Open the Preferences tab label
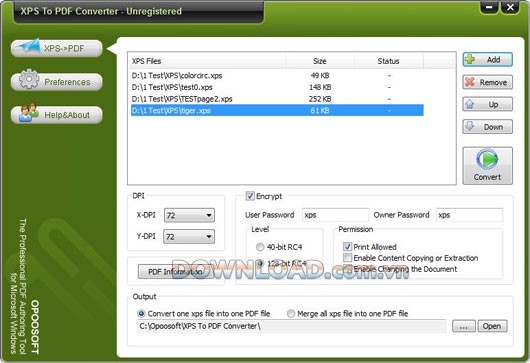 pos(67,82)
